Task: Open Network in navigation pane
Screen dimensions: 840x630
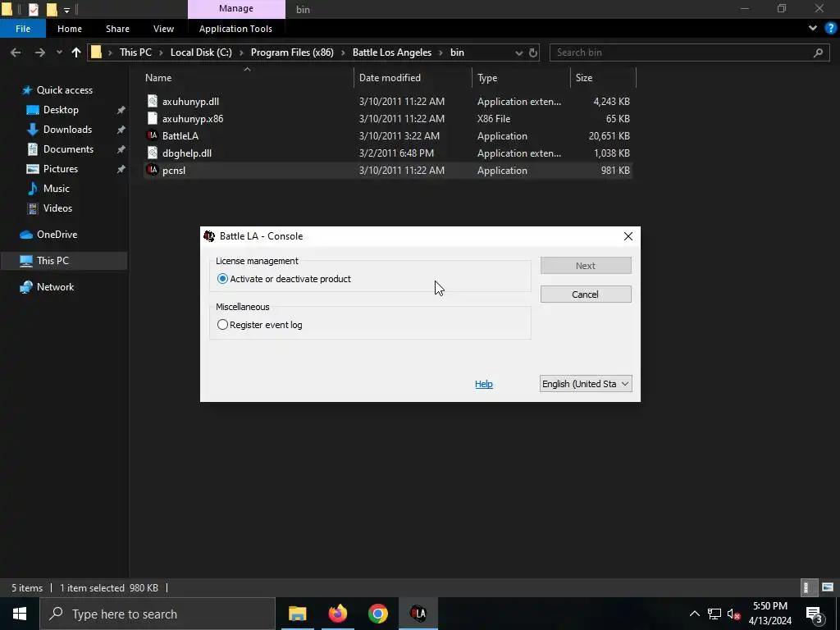Action: coord(55,286)
